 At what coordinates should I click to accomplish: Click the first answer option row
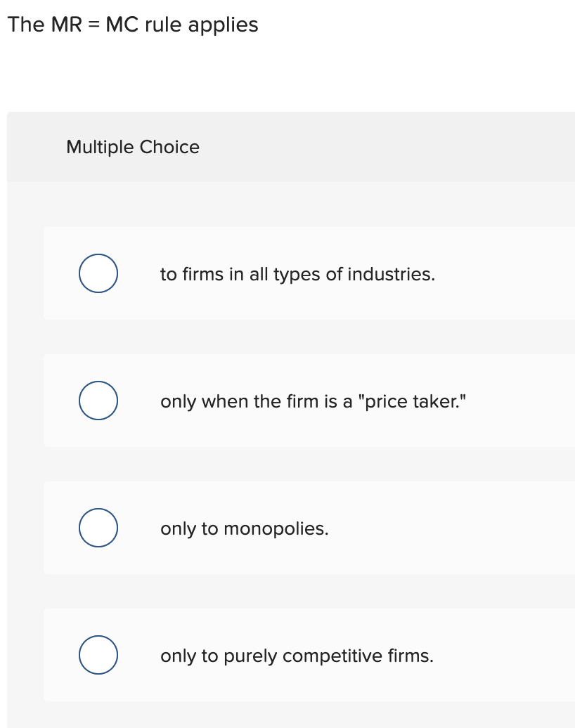(x=309, y=273)
